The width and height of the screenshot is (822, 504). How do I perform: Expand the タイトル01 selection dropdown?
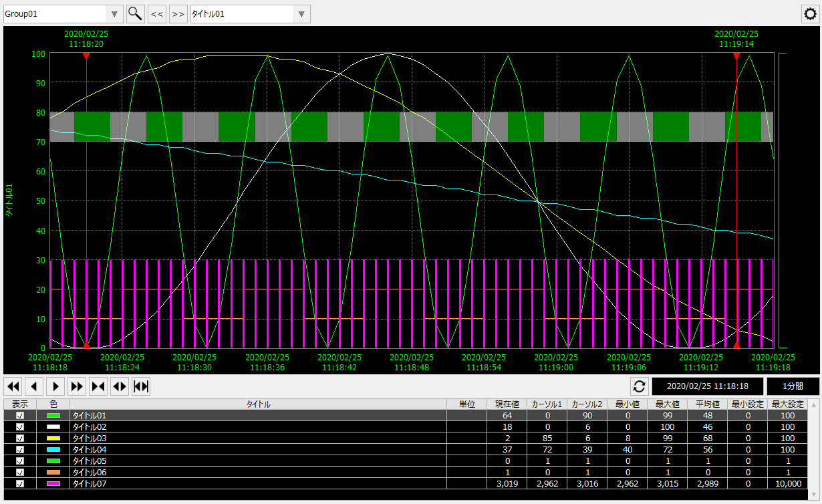[x=302, y=13]
